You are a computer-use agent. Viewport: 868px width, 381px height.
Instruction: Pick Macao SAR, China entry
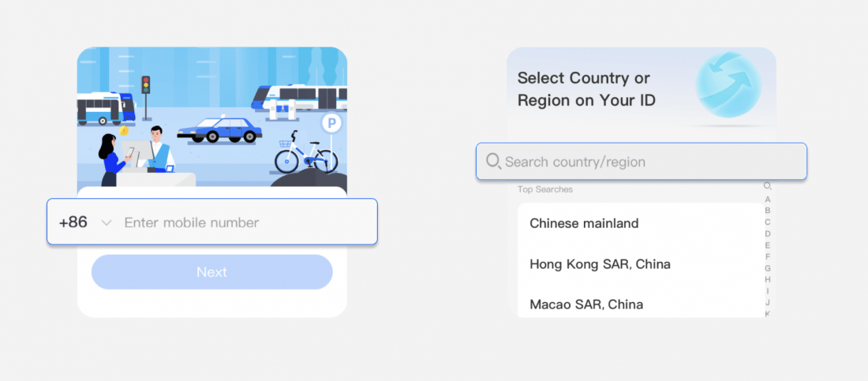pos(586,304)
